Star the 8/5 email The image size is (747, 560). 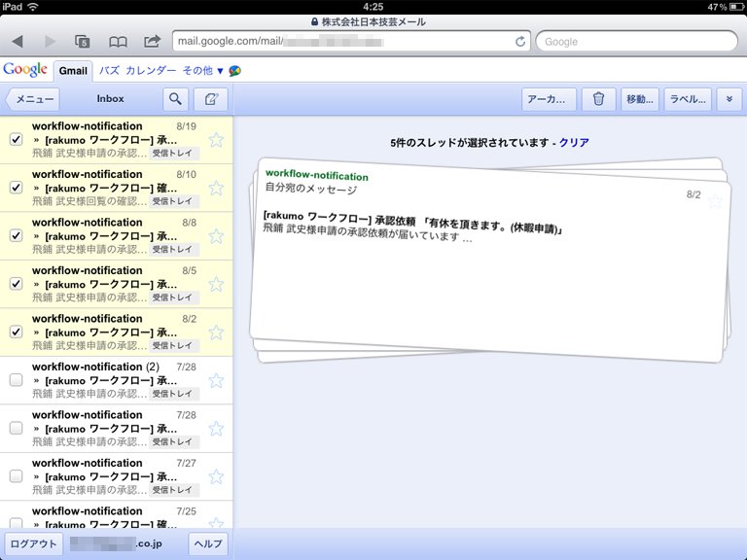point(216,284)
